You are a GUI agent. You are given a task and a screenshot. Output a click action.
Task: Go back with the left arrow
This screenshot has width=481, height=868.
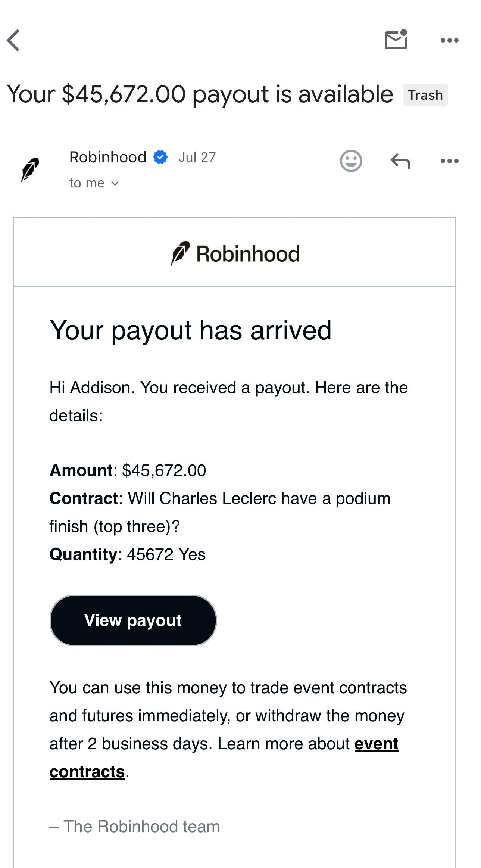point(13,40)
